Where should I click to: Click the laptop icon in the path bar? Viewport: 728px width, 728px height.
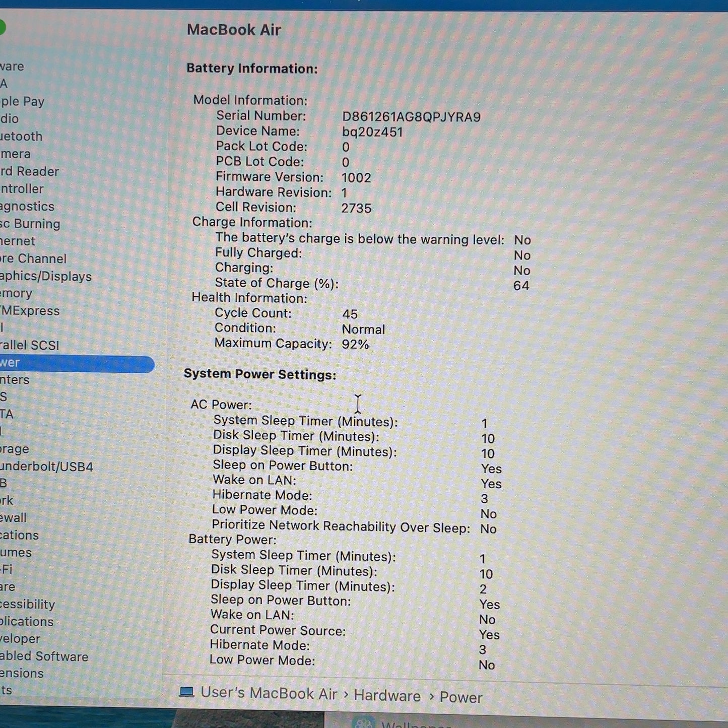(x=186, y=692)
